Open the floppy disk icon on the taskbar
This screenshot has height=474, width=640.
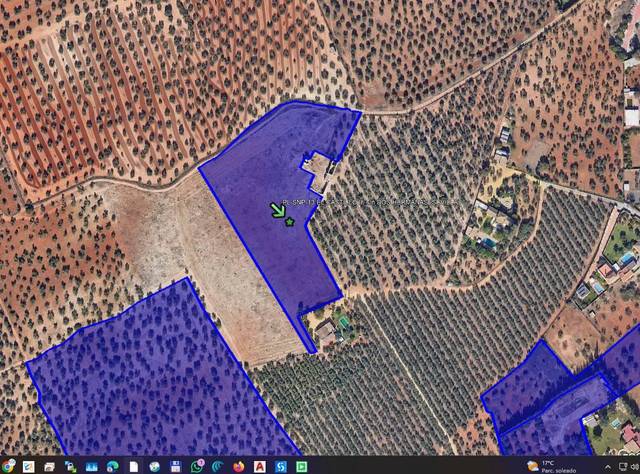pos(176,466)
